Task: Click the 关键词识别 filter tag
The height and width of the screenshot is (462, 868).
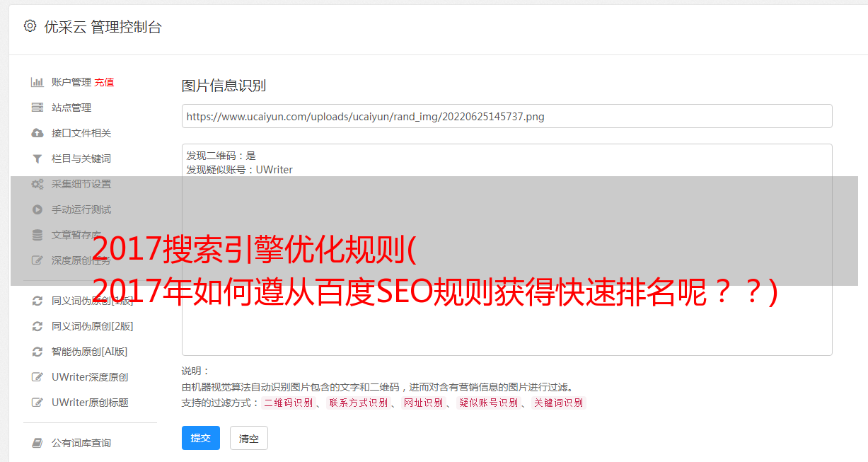Action: [559, 403]
